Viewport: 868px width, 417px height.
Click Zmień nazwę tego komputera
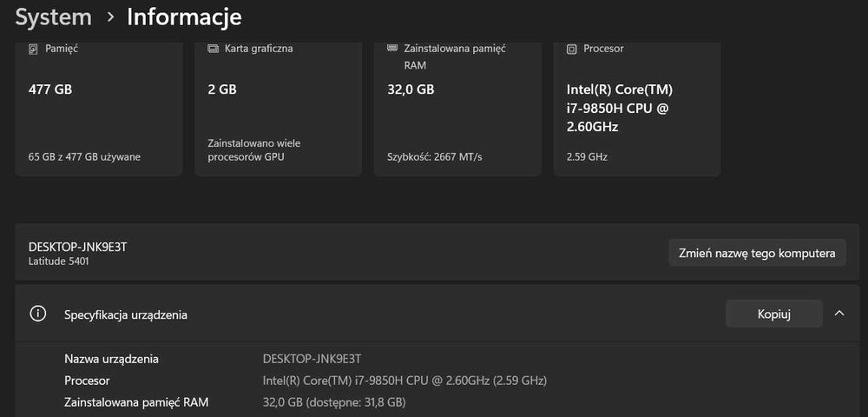[x=757, y=253]
